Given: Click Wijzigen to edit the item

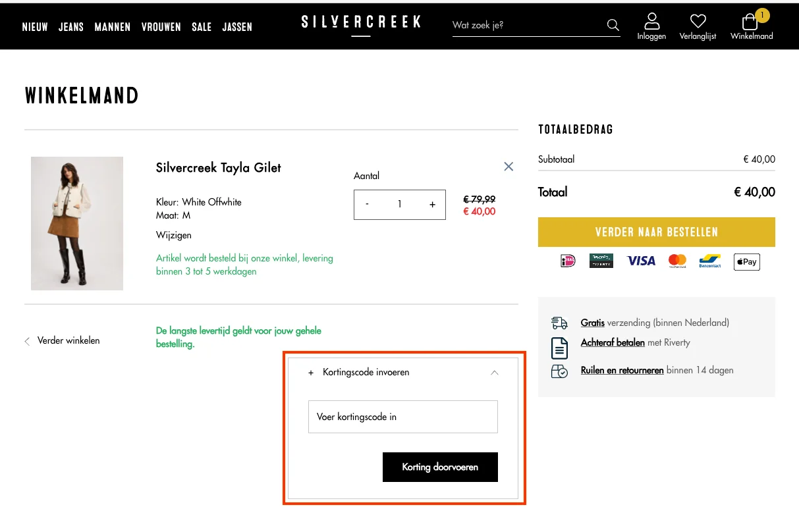Looking at the screenshot, I should point(173,235).
